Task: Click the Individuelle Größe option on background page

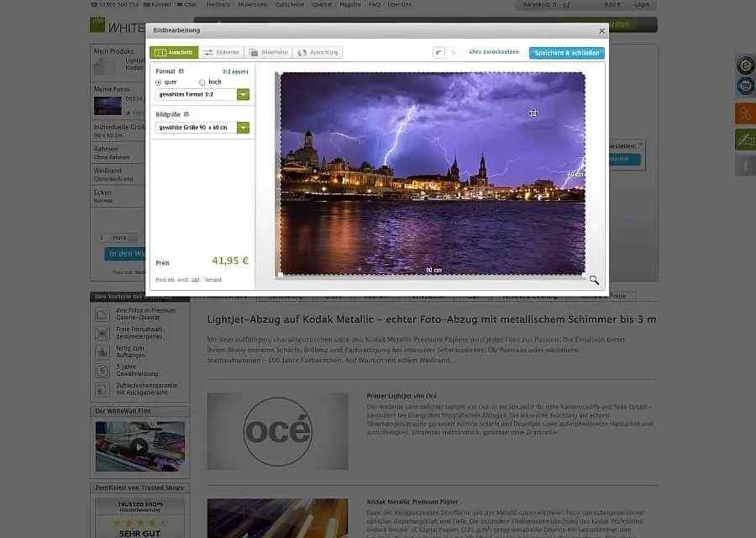Action: pyautogui.click(x=118, y=131)
